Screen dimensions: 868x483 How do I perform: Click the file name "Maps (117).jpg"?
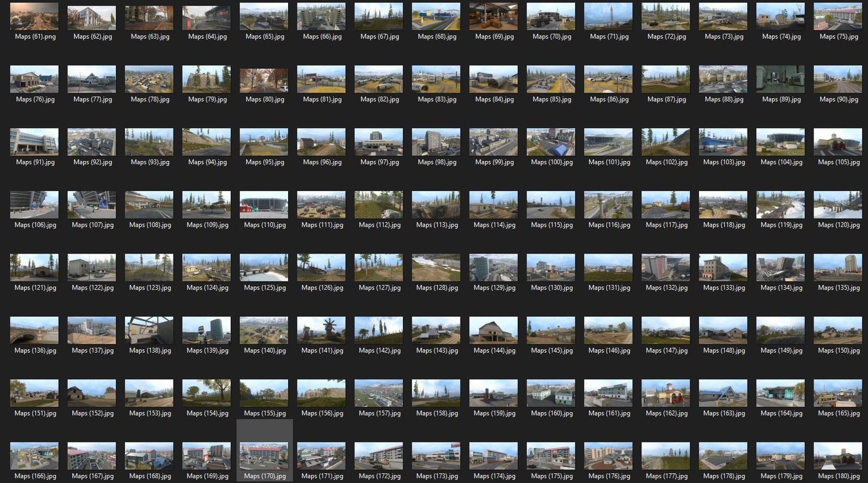tap(667, 225)
